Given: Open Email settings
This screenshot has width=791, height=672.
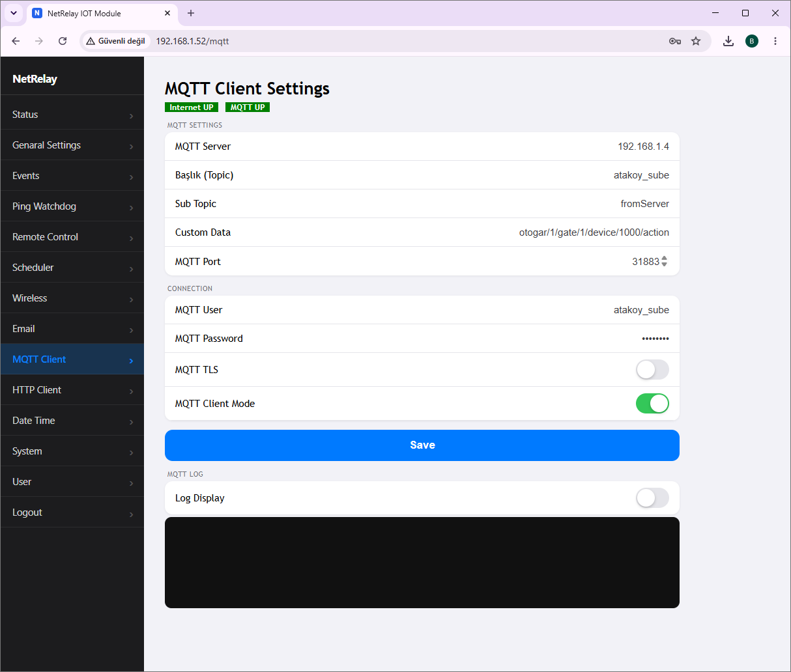Looking at the screenshot, I should [x=72, y=329].
